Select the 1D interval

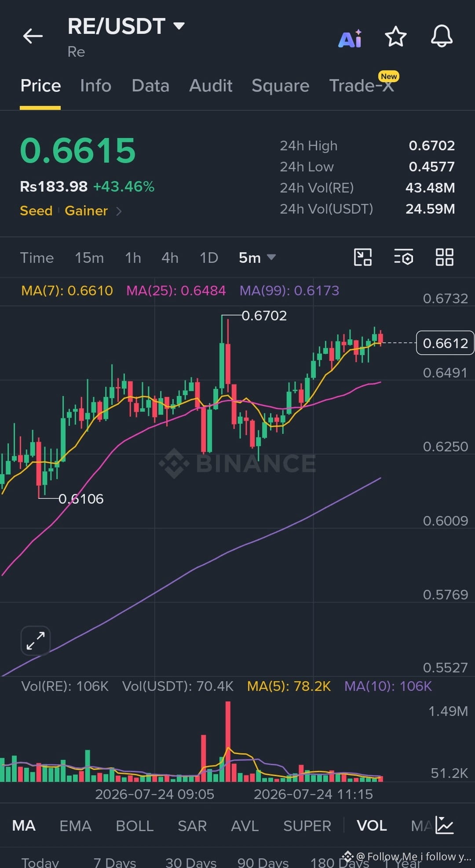coord(209,258)
